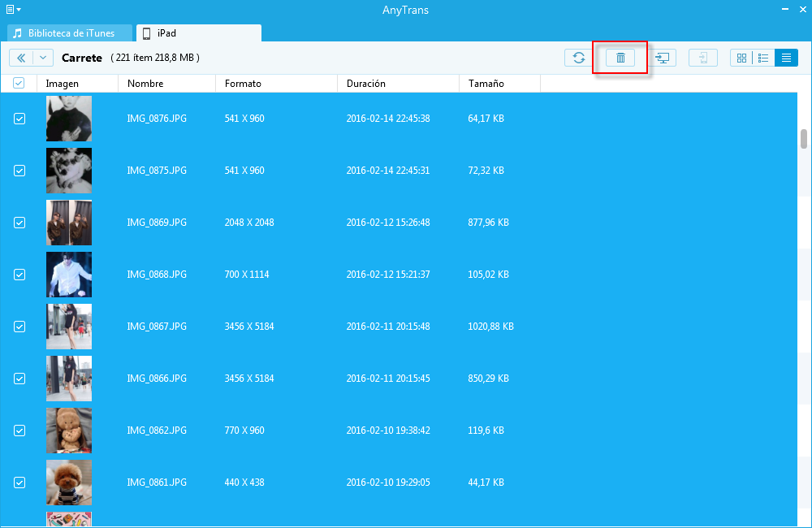
Task: Close the AnyTrans window
Action: pyautogui.click(x=803, y=9)
